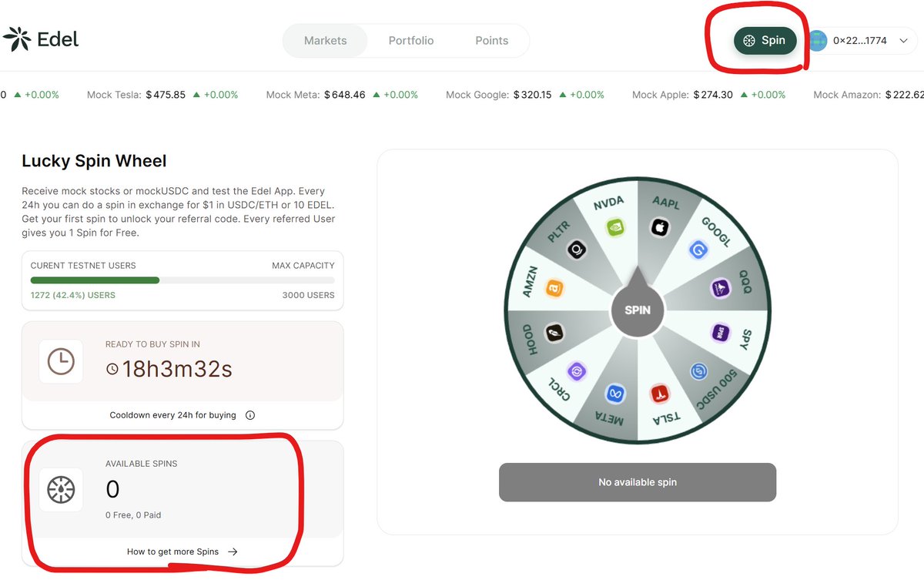Click the large clock icon

pos(61,361)
